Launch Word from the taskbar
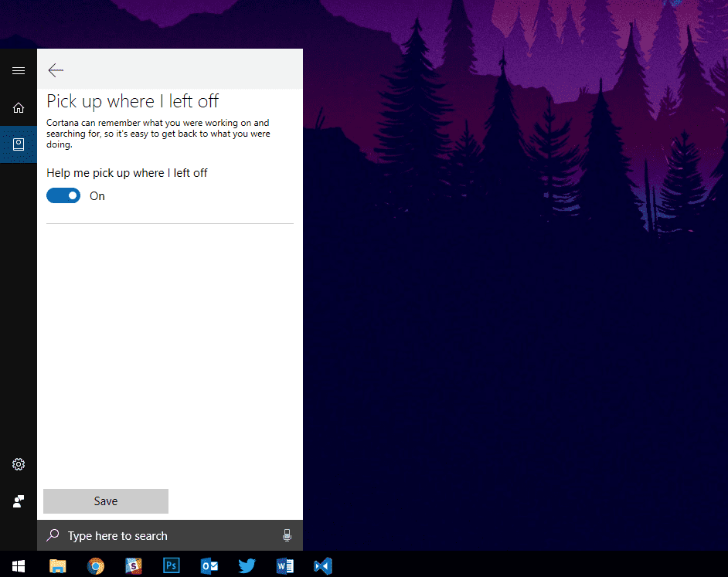728x577 pixels. (x=285, y=566)
